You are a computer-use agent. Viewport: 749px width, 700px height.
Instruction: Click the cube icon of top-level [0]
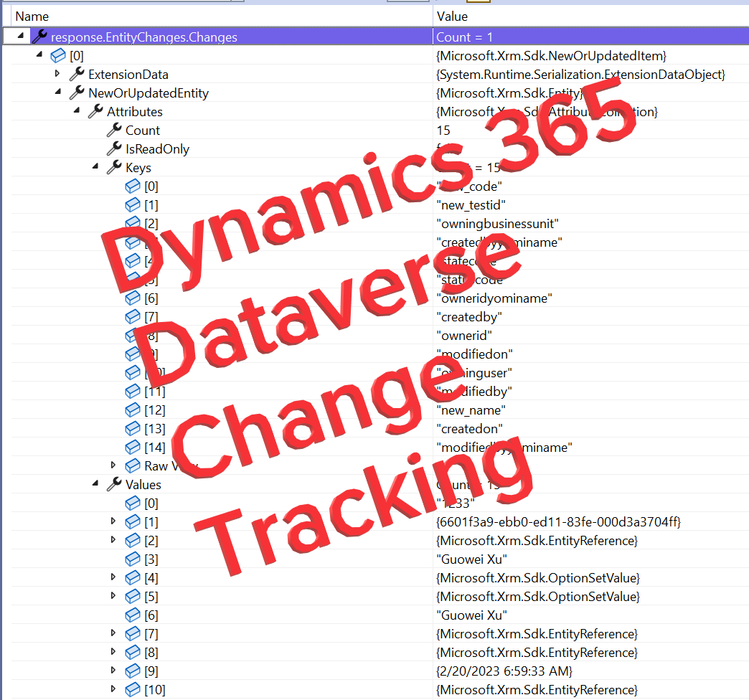(x=58, y=55)
